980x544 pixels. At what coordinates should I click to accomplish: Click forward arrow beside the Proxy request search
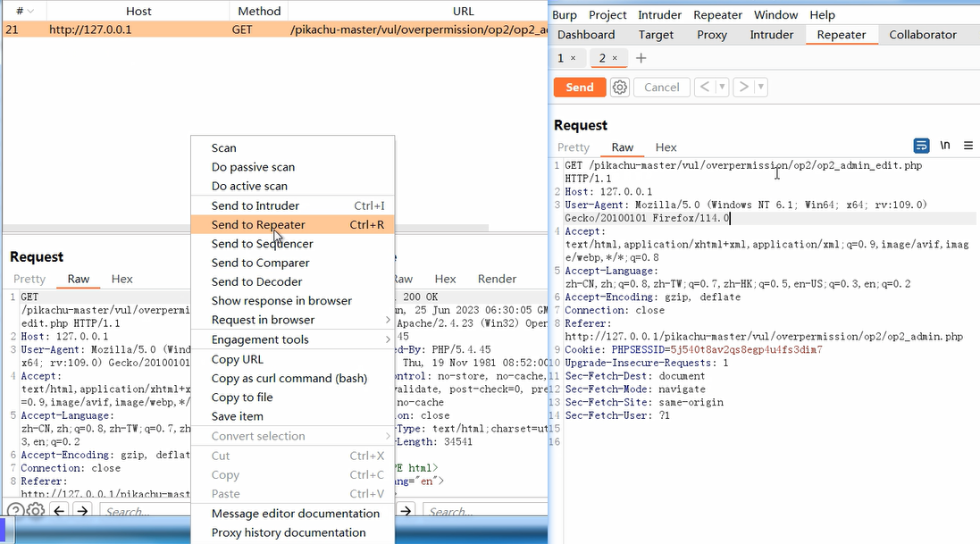point(82,511)
